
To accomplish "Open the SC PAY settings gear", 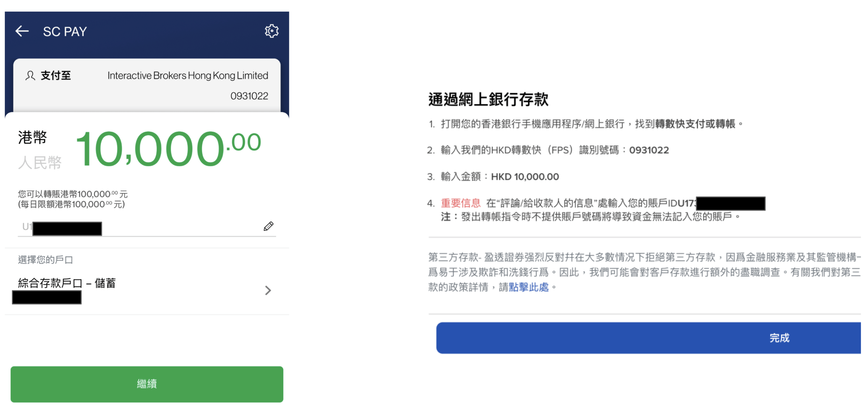I will (271, 31).
